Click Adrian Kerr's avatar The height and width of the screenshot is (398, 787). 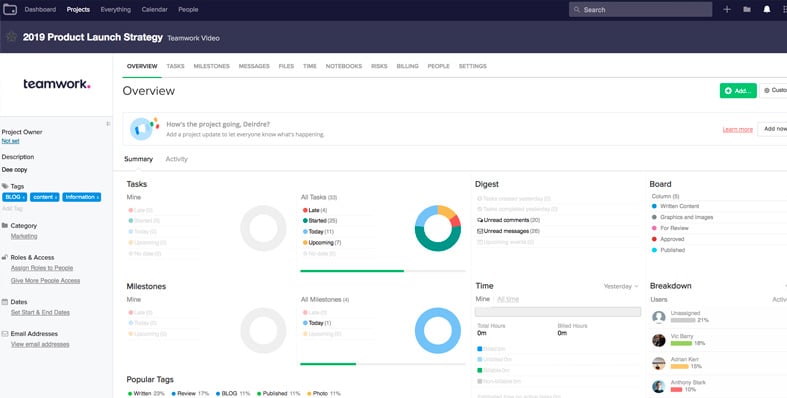click(659, 363)
